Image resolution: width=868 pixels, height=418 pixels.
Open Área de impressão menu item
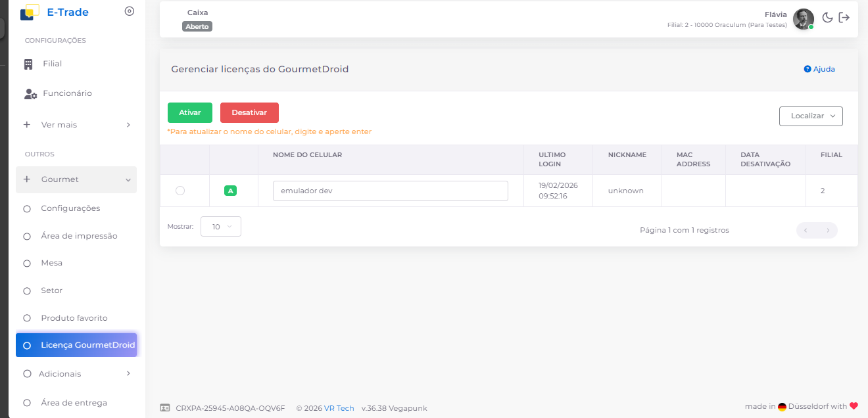(79, 236)
